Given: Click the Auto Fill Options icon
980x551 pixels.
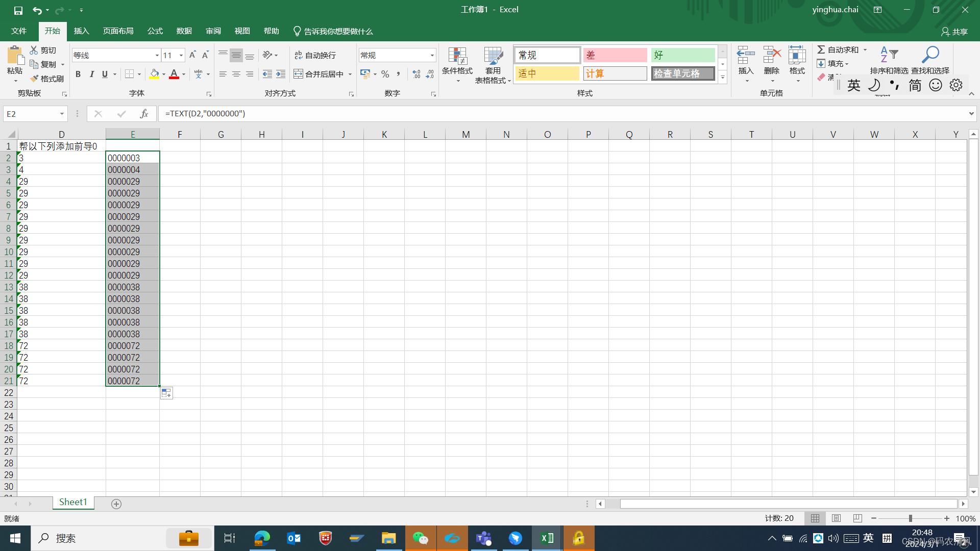Looking at the screenshot, I should pos(166,393).
